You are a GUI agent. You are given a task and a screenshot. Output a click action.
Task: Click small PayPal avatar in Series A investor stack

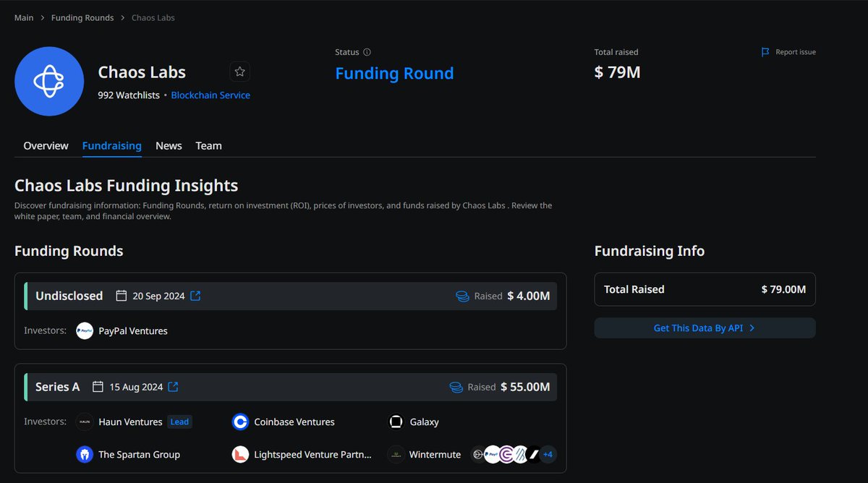(492, 454)
